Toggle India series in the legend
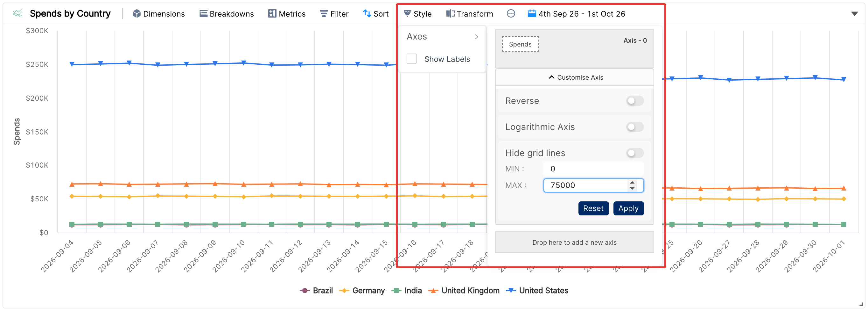The image size is (868, 311). pyautogui.click(x=406, y=290)
